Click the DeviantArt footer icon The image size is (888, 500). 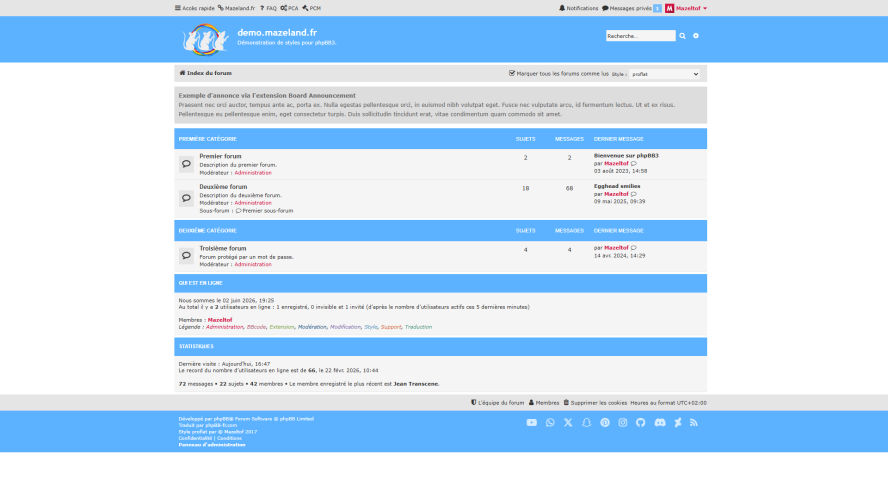pos(678,422)
